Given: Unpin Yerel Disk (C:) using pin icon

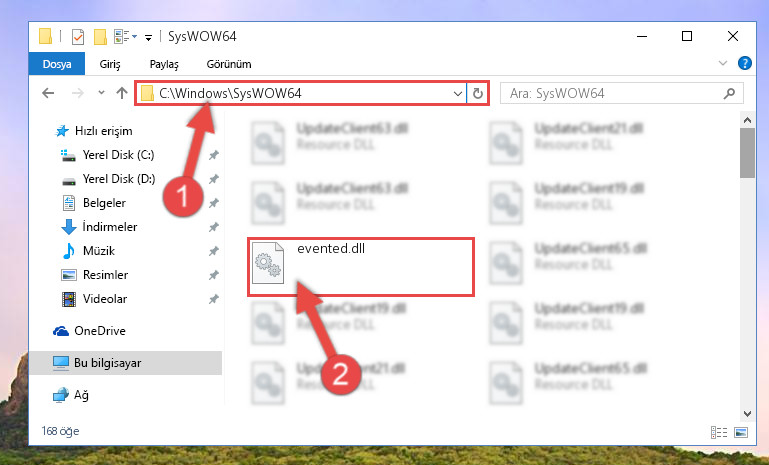Looking at the screenshot, I should pos(213,155).
